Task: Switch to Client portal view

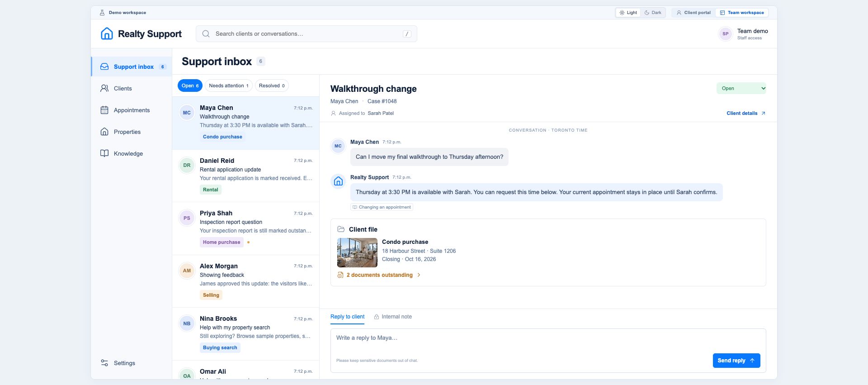Action: tap(693, 13)
